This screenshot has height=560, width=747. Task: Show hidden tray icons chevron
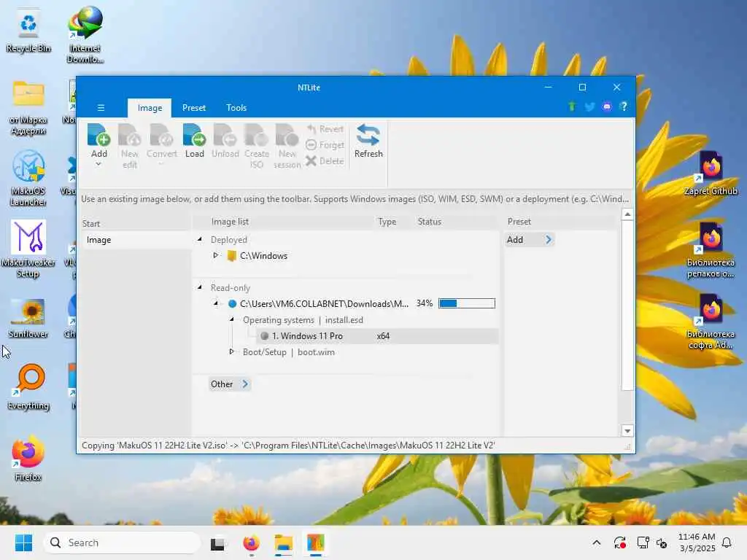(x=596, y=542)
